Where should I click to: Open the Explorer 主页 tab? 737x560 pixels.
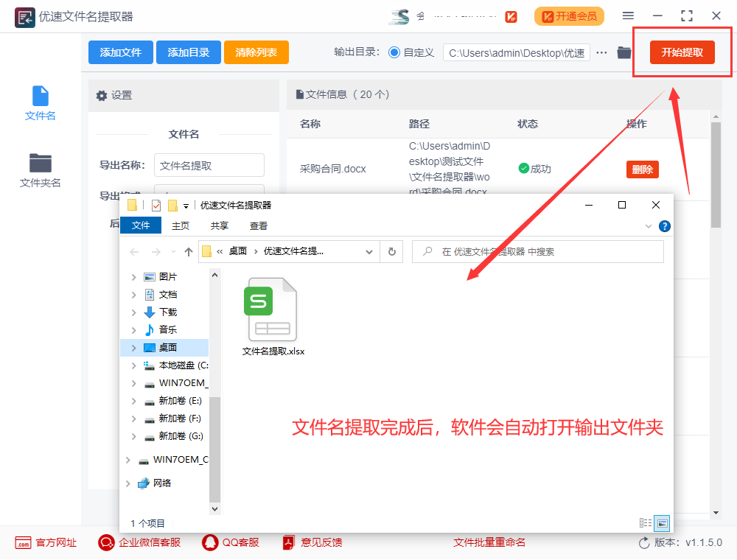click(x=181, y=226)
